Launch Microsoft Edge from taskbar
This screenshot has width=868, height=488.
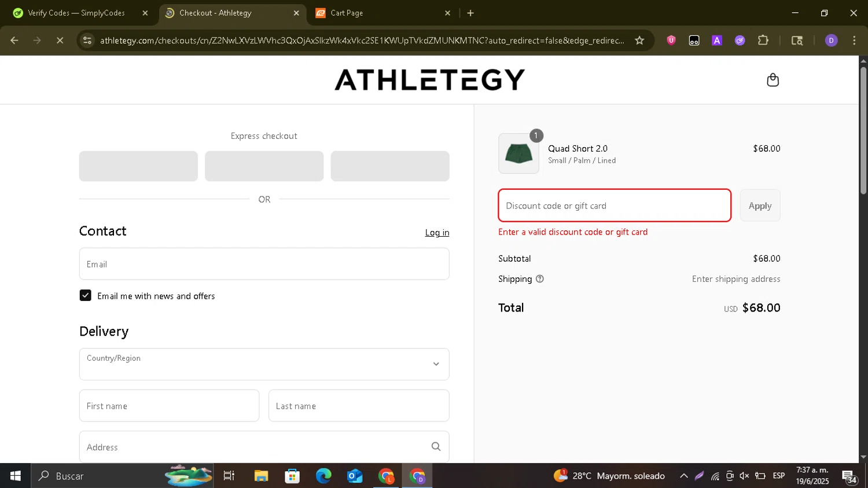pyautogui.click(x=323, y=476)
